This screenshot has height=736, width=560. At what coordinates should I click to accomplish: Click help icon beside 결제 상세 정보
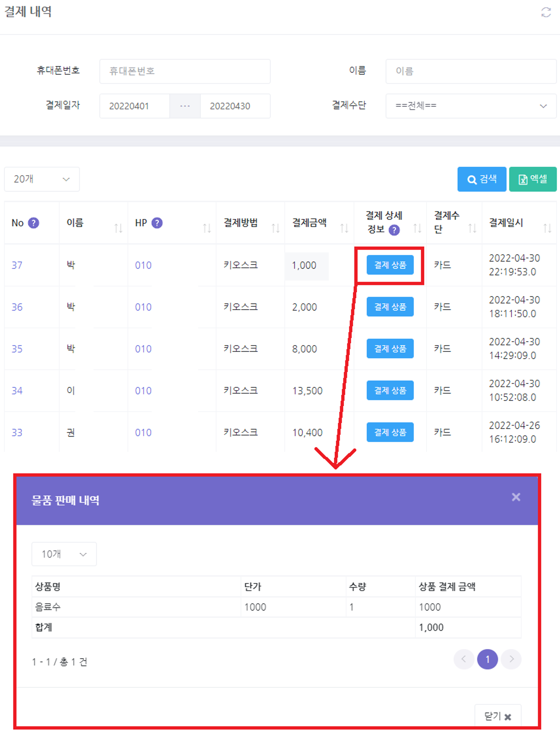point(394,230)
